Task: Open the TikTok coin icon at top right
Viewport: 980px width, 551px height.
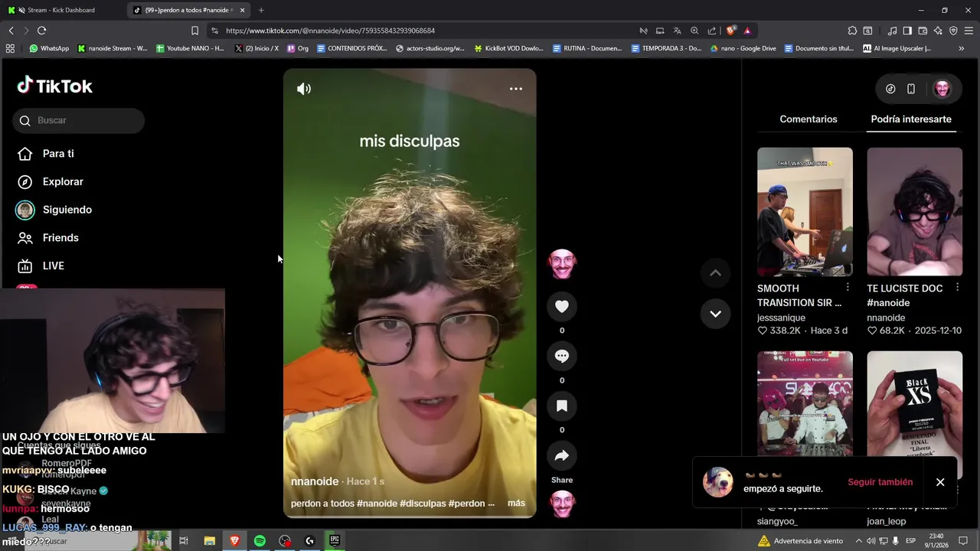Action: (x=890, y=89)
